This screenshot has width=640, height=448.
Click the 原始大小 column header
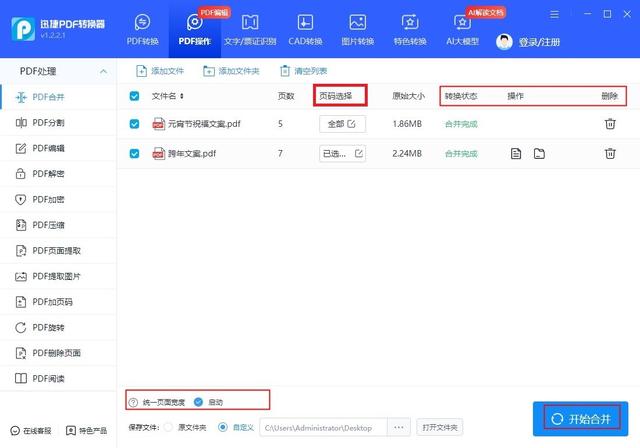(408, 96)
